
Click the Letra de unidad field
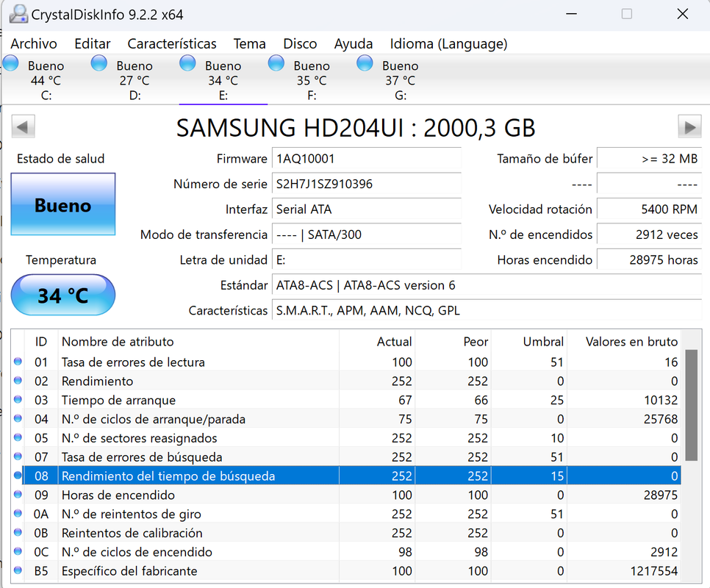[366, 260]
